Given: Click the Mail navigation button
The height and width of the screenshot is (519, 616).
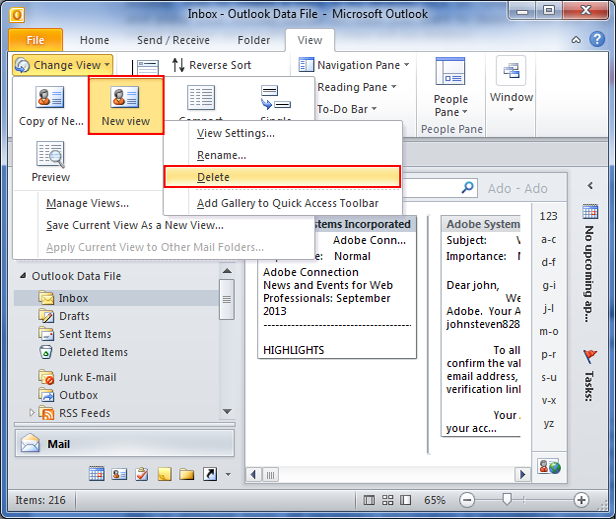Looking at the screenshot, I should [x=125, y=444].
